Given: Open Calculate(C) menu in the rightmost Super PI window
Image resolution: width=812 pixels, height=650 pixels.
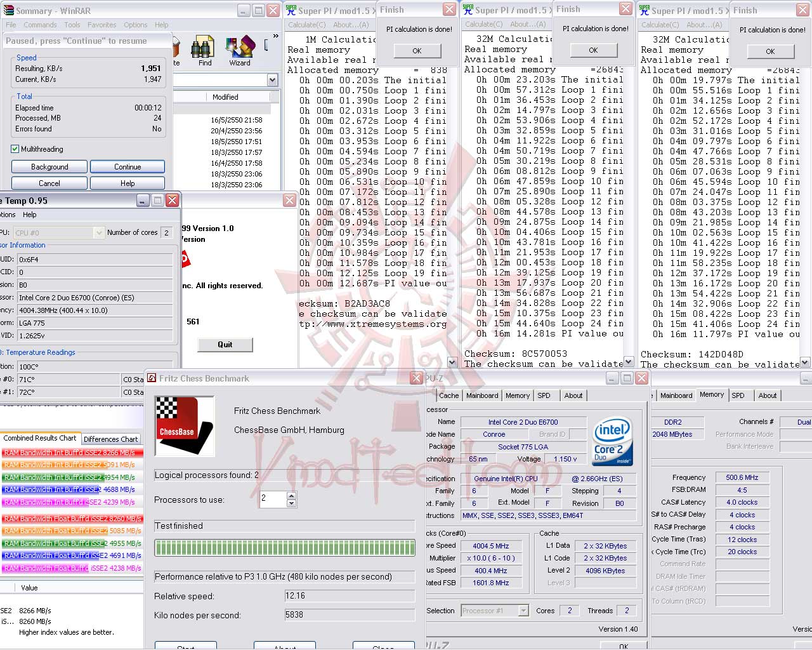Looking at the screenshot, I should 660,25.
